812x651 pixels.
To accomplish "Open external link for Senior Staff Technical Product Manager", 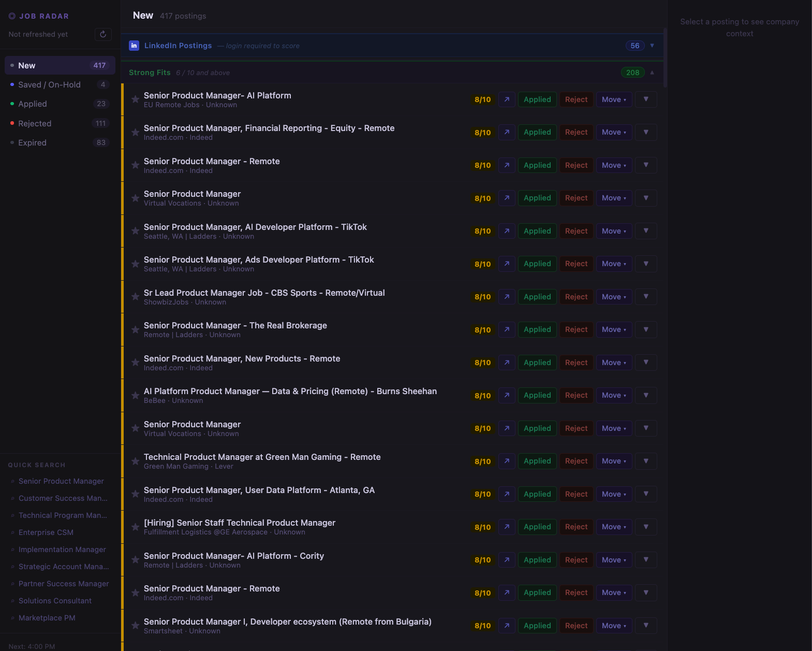I will pyautogui.click(x=507, y=527).
